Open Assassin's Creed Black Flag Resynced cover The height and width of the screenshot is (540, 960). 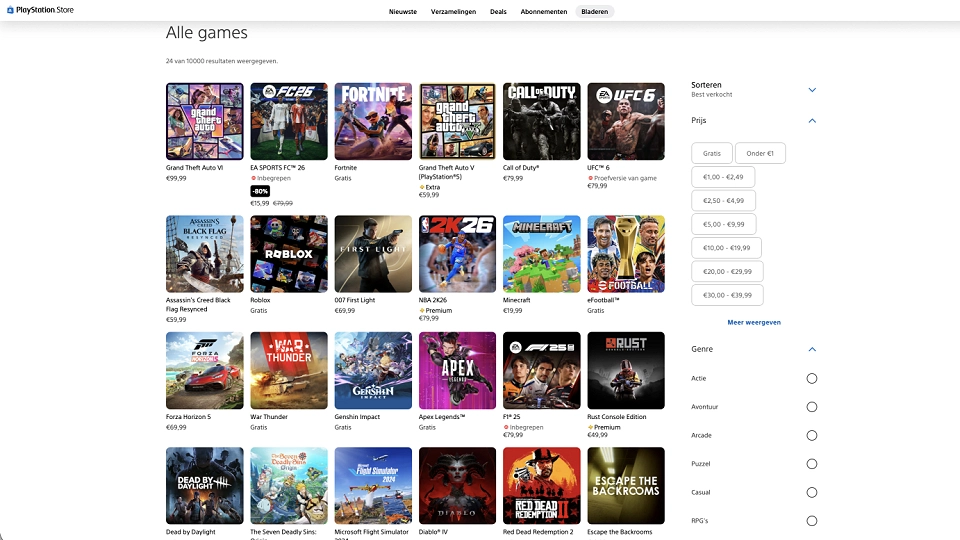tap(204, 254)
